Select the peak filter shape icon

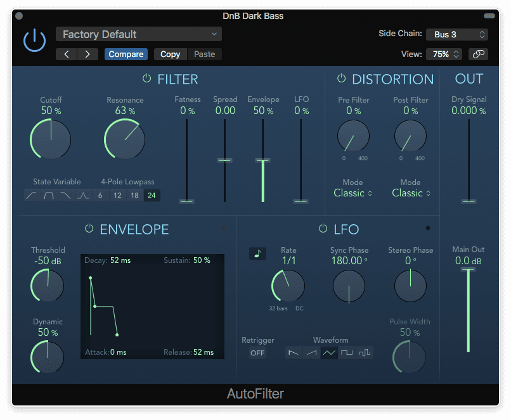83,195
